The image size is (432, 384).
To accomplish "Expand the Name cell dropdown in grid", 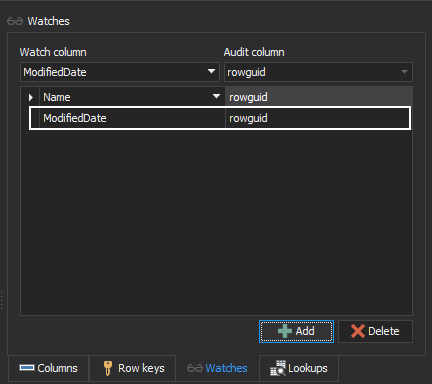I will point(216,97).
